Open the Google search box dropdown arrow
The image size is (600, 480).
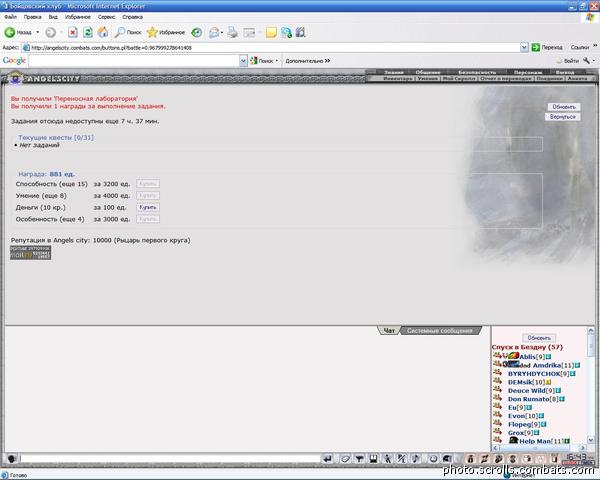coord(243,61)
